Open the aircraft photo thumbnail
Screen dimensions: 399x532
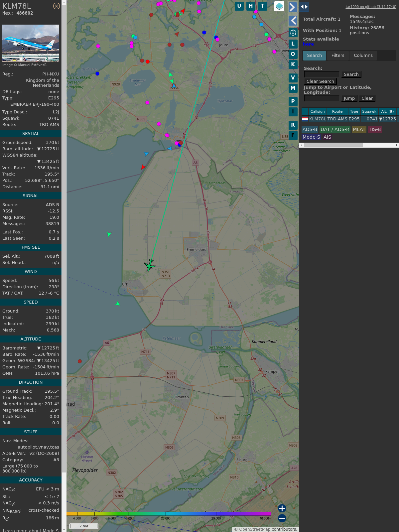point(31,43)
